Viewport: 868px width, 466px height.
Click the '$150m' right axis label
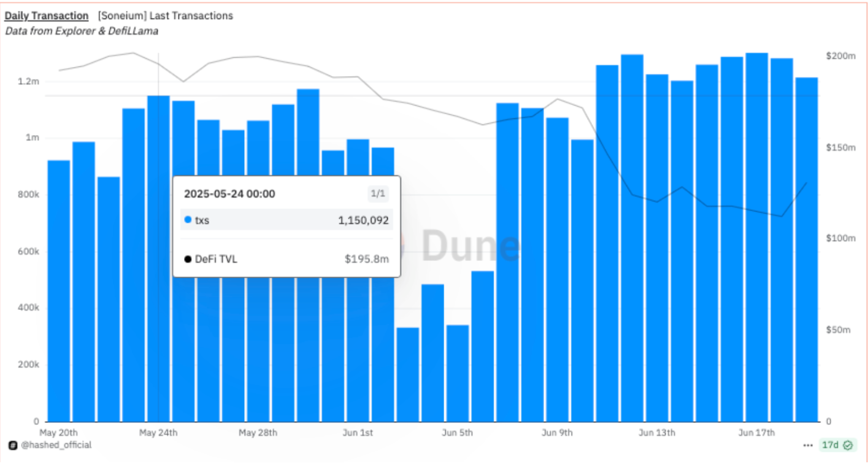pyautogui.click(x=840, y=148)
